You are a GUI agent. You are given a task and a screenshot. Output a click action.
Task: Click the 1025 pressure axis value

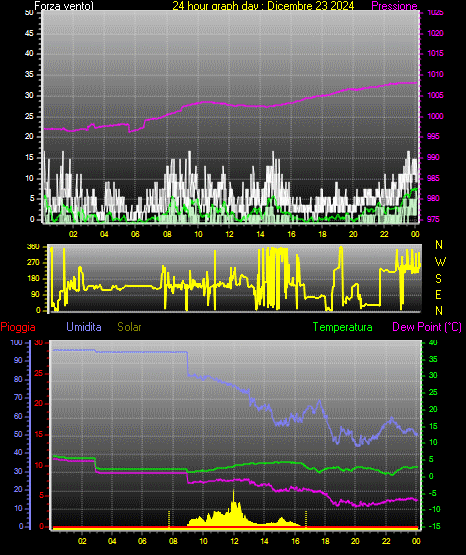click(x=435, y=13)
